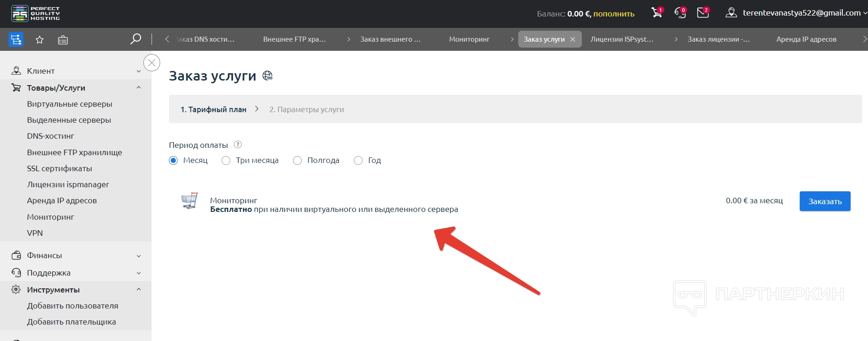Click the Perfect Quality Hosting logo
This screenshot has height=341, width=868.
coord(36,13)
